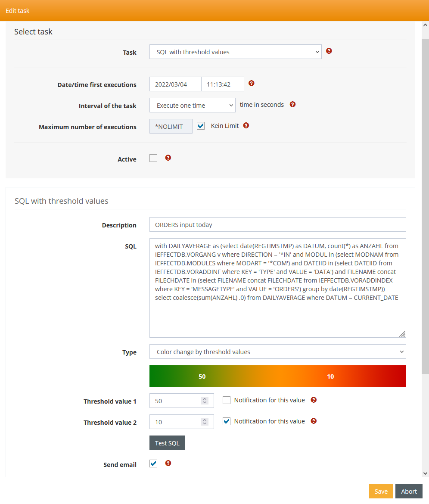
Task: Open the Task dropdown
Action: [235, 52]
